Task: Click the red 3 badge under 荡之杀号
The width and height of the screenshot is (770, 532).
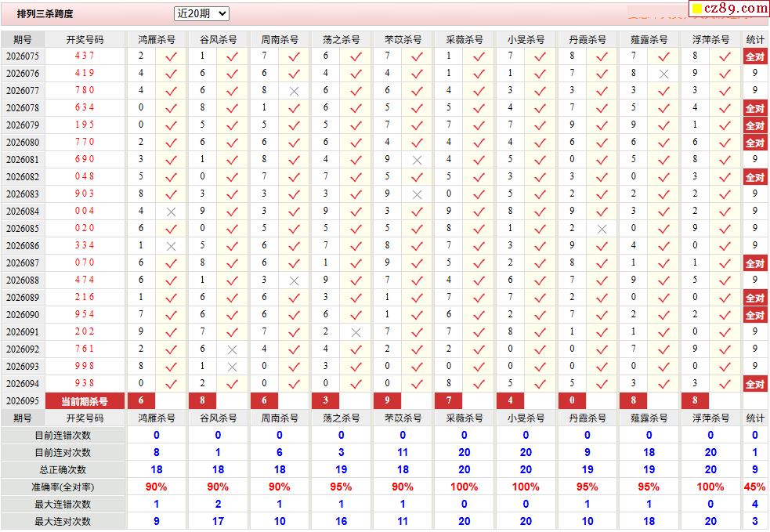Action: [x=325, y=400]
